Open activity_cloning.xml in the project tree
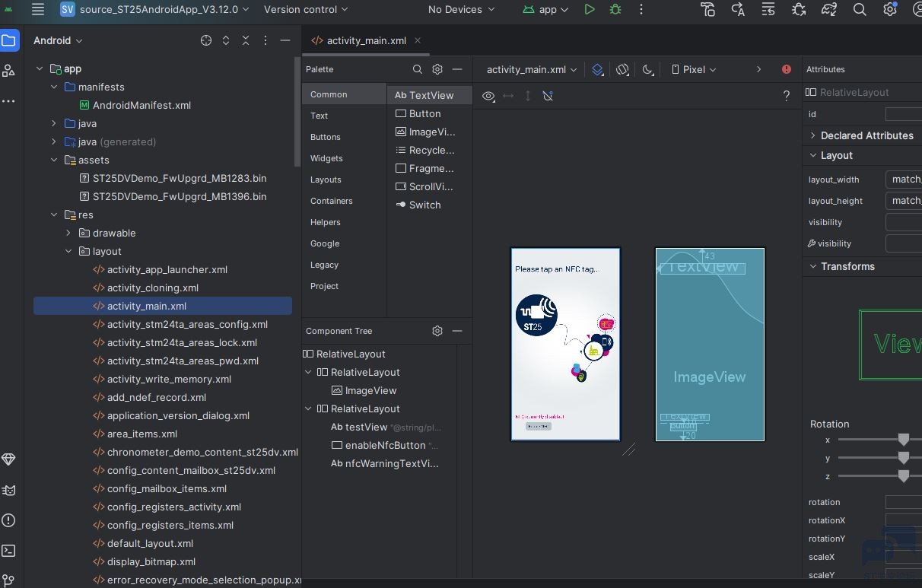Image resolution: width=922 pixels, height=588 pixels. tap(153, 288)
